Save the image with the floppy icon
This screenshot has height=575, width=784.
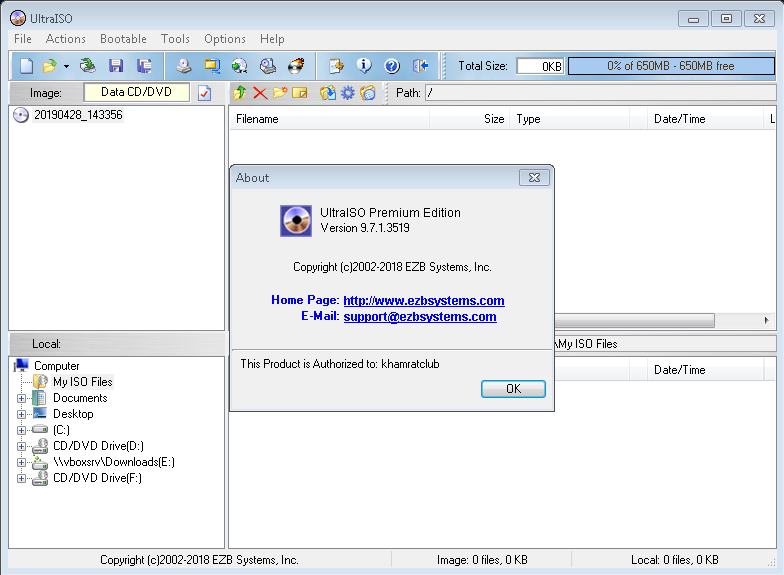(x=116, y=66)
